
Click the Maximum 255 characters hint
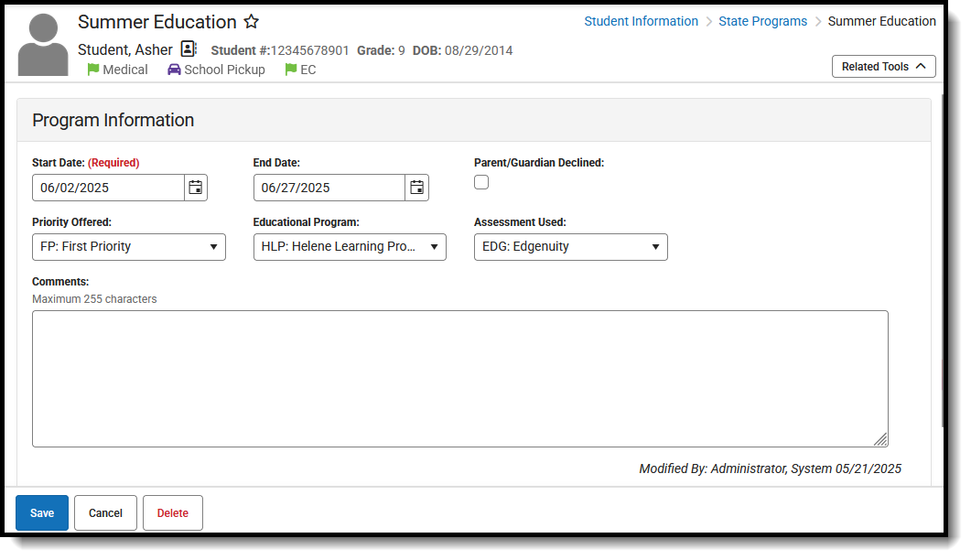[94, 298]
